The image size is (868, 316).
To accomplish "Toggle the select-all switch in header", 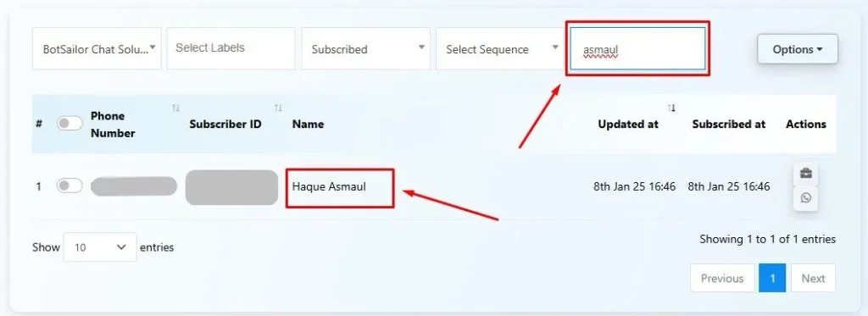I will click(70, 124).
